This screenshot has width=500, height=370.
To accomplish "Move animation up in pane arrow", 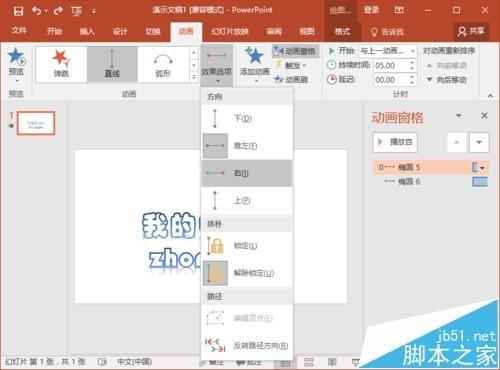I will tap(457, 142).
